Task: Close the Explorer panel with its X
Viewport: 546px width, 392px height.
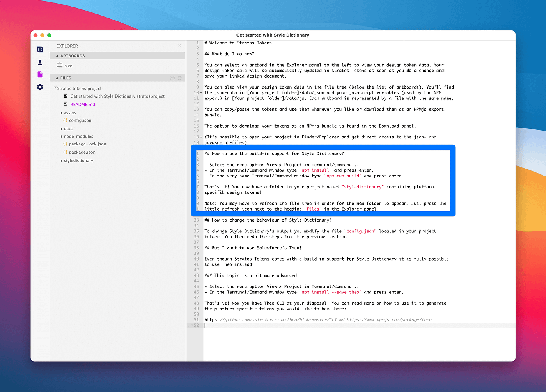Action: tap(179, 46)
